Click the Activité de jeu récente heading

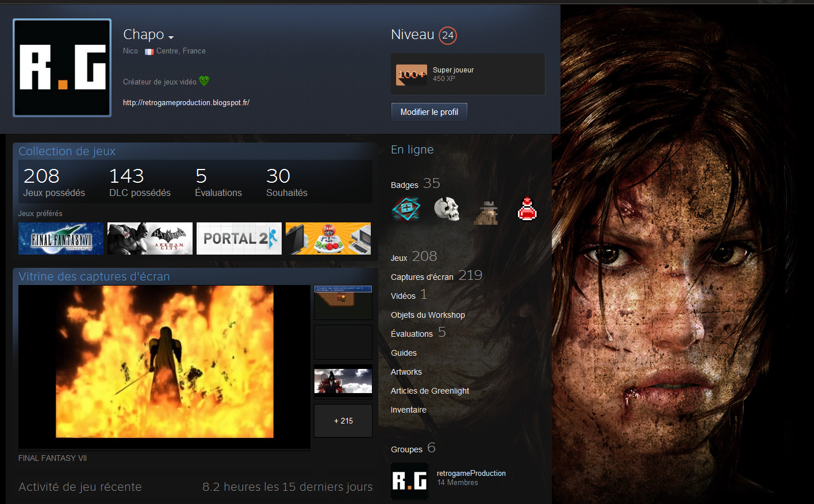80,487
